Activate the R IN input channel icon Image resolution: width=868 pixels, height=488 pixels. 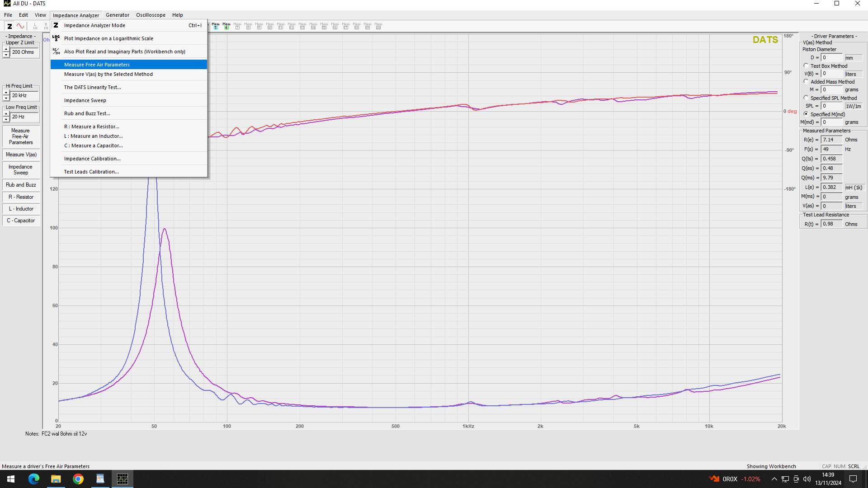pos(45,26)
